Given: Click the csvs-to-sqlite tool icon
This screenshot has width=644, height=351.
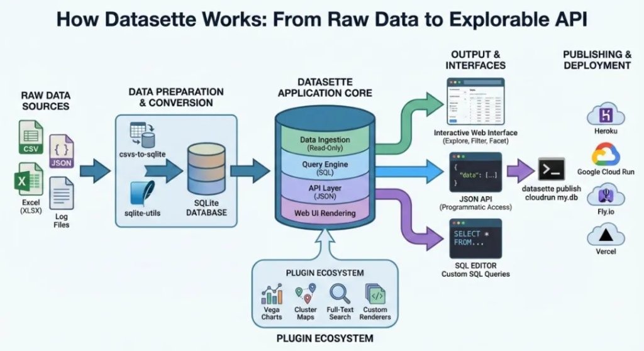Looking at the screenshot, I should (142, 135).
